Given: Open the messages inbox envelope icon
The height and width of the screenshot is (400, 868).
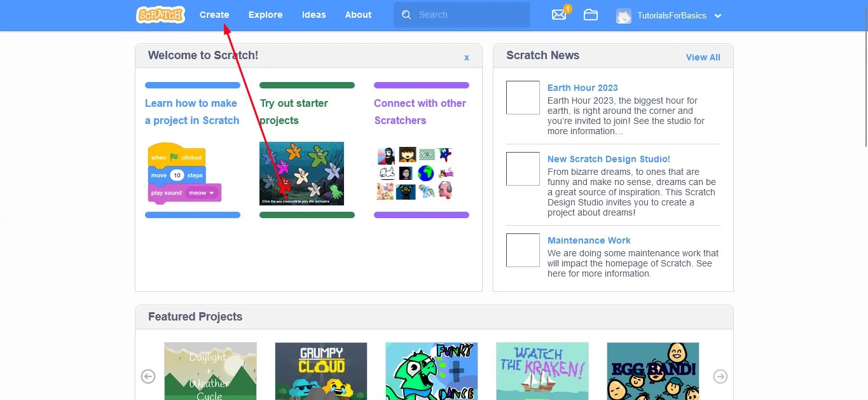Looking at the screenshot, I should pos(558,15).
